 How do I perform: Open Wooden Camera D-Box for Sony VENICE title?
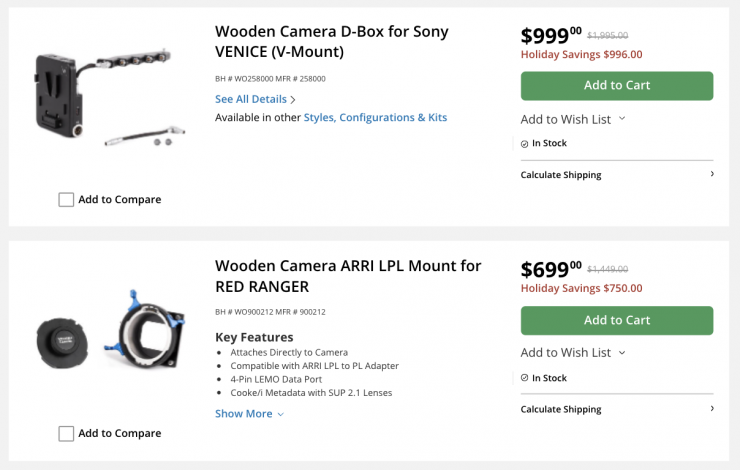331,41
